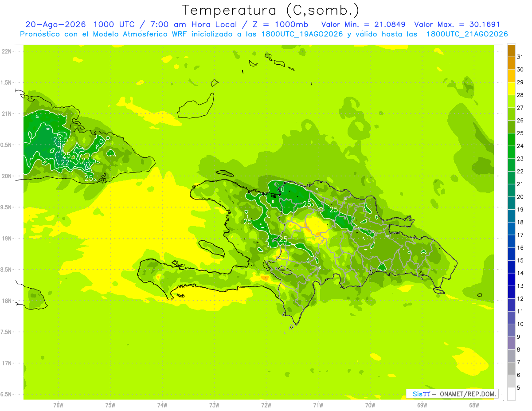Click the SisTT ONAMET/REP.DOM. logo box
The width and height of the screenshot is (532, 411).
pyautogui.click(x=452, y=394)
